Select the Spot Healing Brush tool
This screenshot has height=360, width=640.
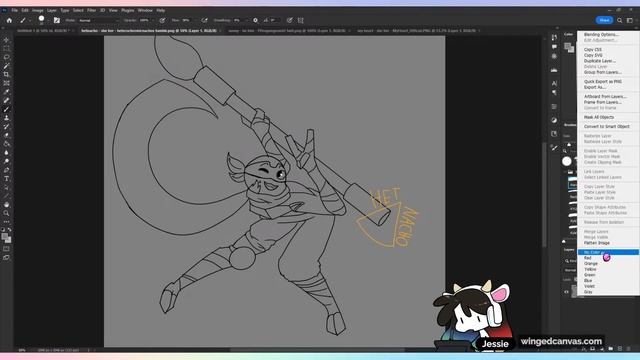(x=6, y=100)
